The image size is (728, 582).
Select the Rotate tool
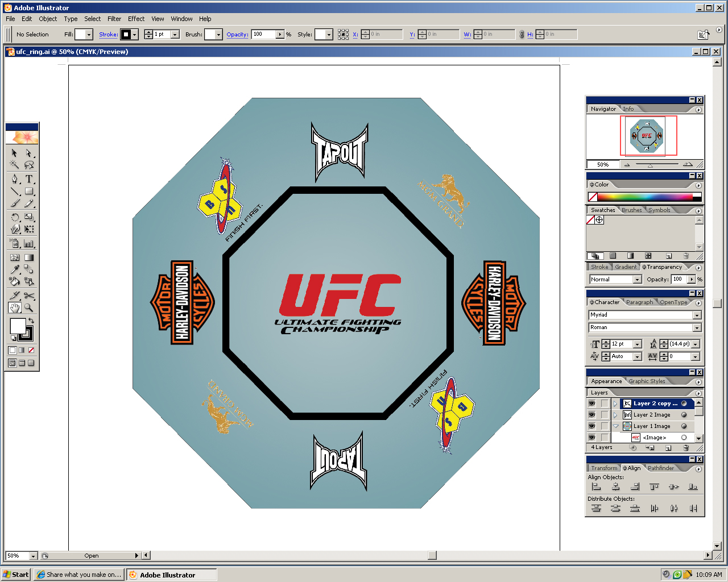click(15, 217)
